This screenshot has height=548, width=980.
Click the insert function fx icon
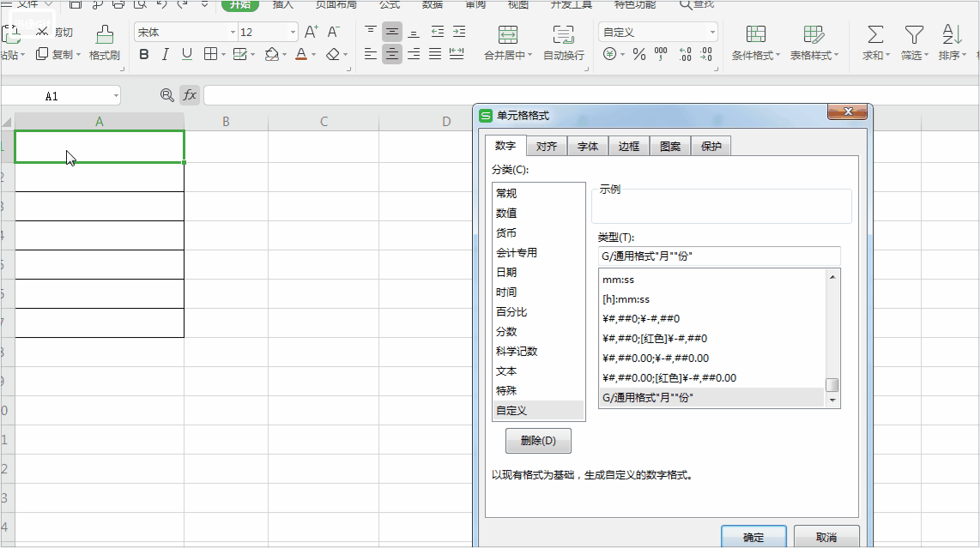[190, 95]
